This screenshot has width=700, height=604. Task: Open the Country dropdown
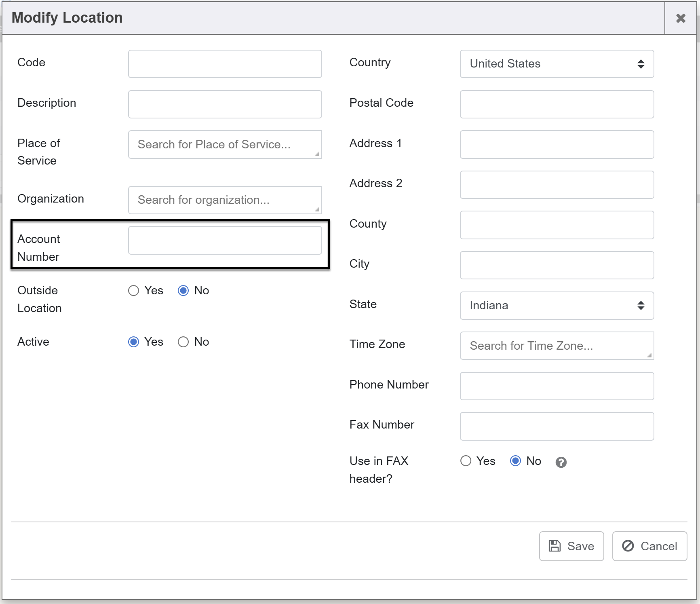click(x=557, y=64)
